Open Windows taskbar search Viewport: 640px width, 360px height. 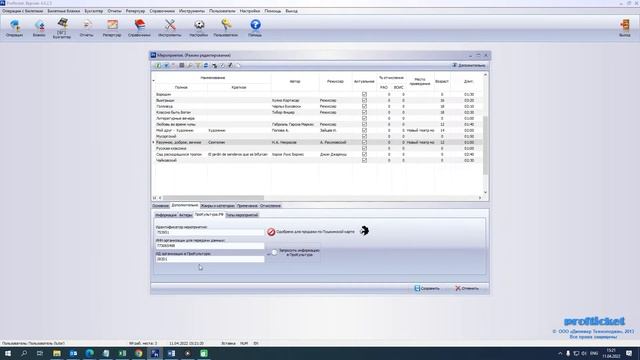click(x=24, y=353)
